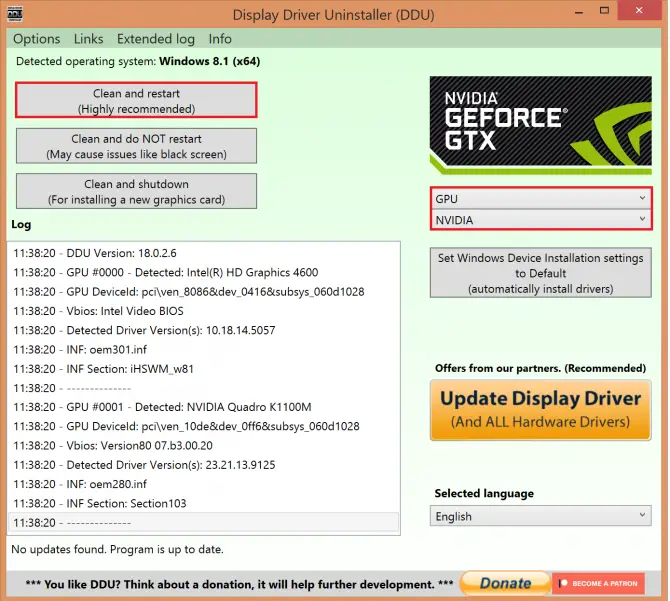This screenshot has height=601, width=670.
Task: Select log line Driver Version 10.18.14.5057
Action: tap(203, 330)
